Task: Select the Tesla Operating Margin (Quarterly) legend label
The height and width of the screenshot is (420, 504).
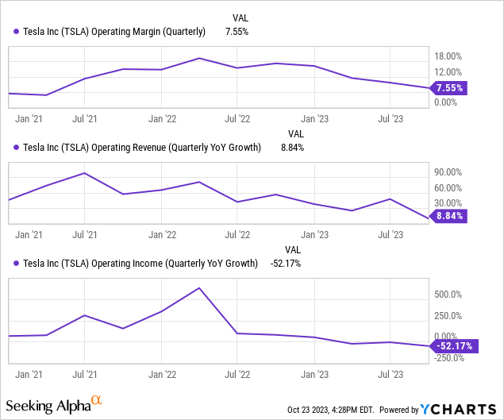Action: [116, 32]
